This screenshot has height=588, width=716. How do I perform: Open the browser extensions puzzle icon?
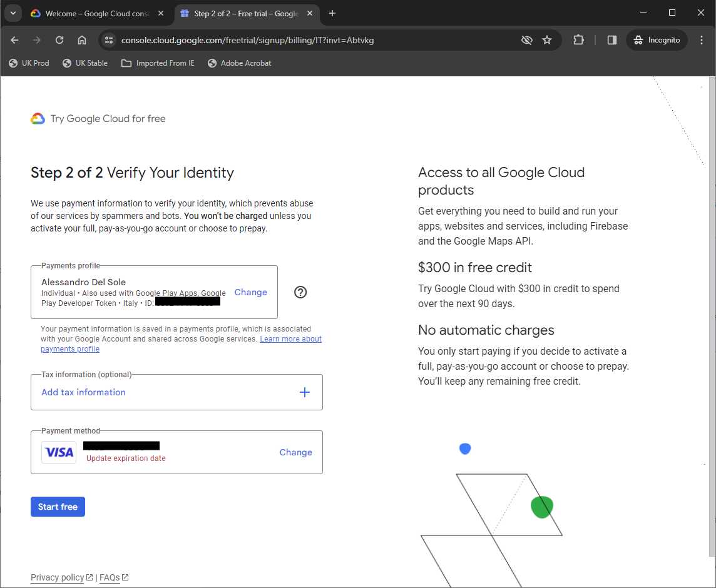[x=578, y=39]
